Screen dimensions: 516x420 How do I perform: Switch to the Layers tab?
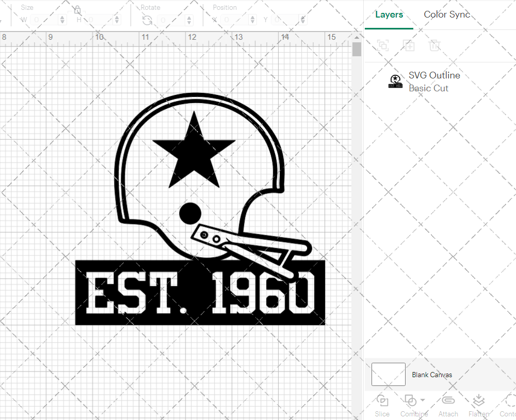tap(389, 15)
